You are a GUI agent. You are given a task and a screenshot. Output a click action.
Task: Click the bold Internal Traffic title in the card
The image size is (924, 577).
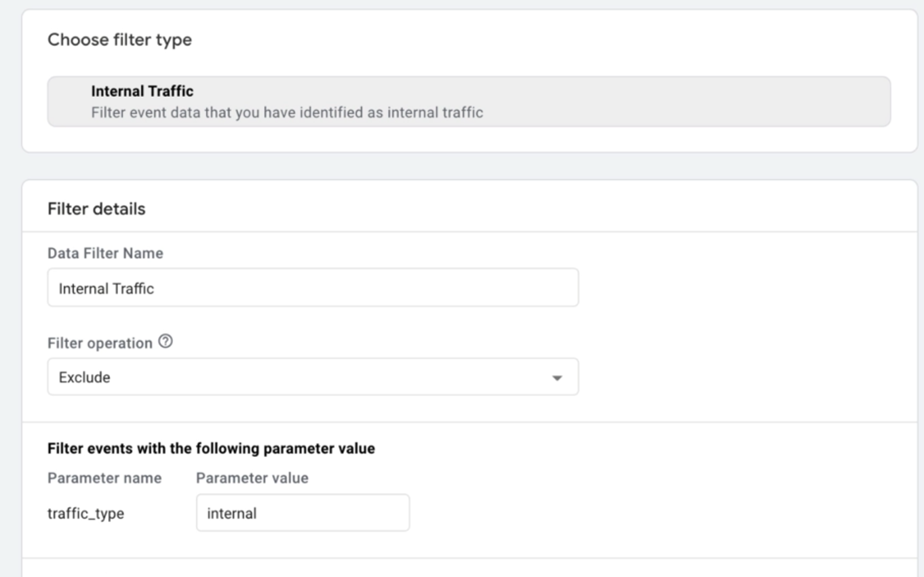point(142,90)
